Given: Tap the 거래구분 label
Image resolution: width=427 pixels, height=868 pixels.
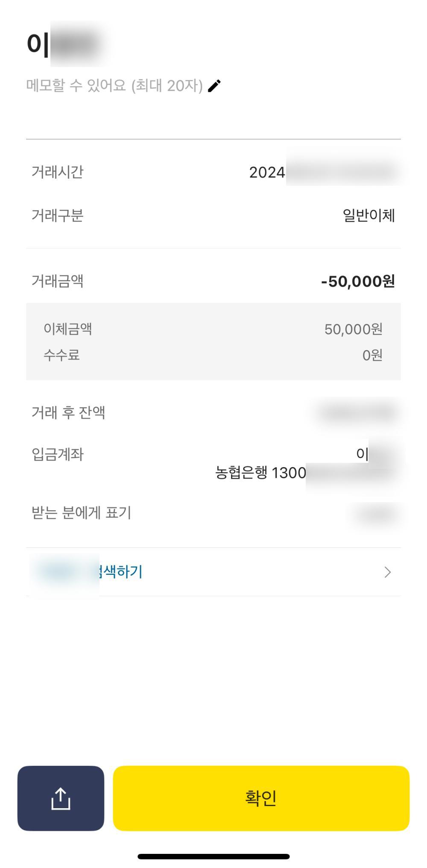Looking at the screenshot, I should tap(57, 215).
